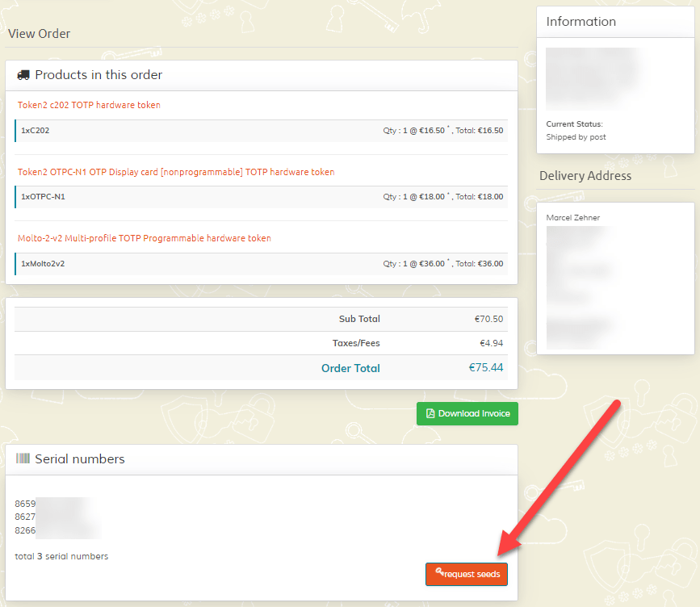Select the 1xC202 order line row

[x=261, y=130]
